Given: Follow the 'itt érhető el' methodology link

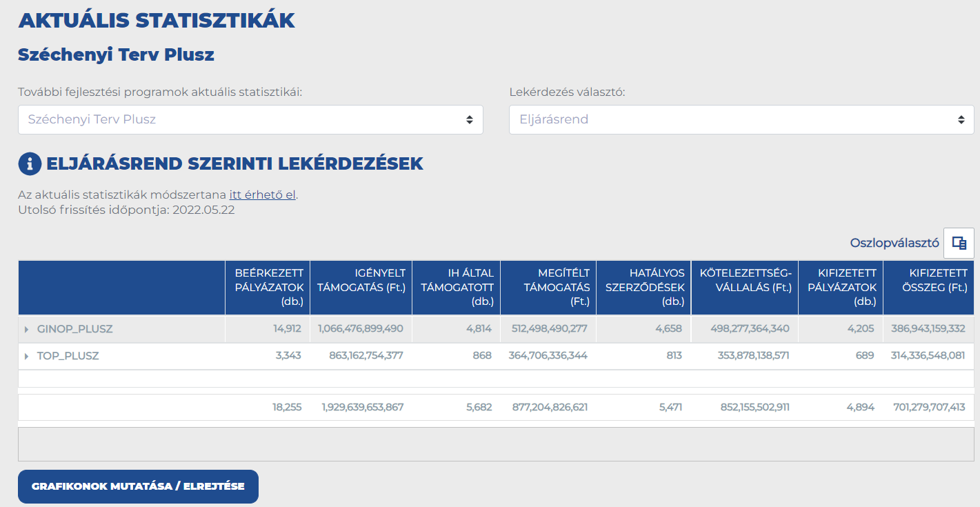Looking at the screenshot, I should 262,195.
